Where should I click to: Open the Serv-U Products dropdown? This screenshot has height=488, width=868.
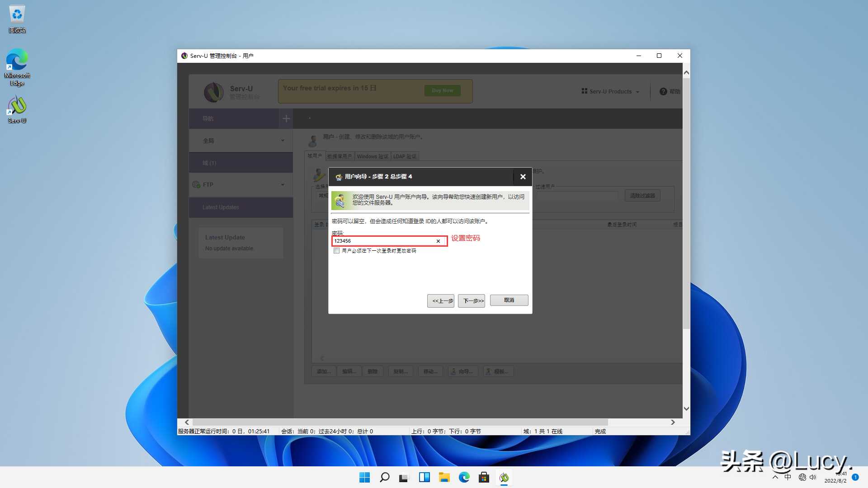pos(610,91)
